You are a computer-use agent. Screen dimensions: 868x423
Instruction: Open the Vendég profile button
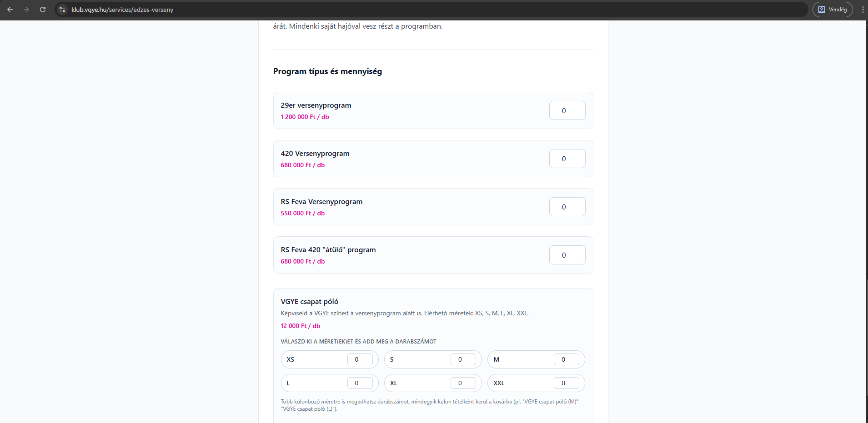click(x=832, y=10)
